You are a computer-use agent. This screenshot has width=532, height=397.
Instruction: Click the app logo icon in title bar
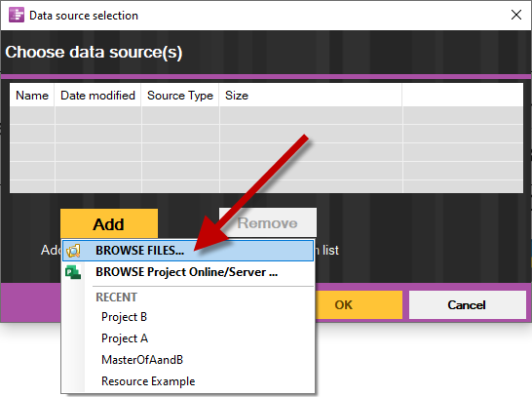tap(17, 15)
